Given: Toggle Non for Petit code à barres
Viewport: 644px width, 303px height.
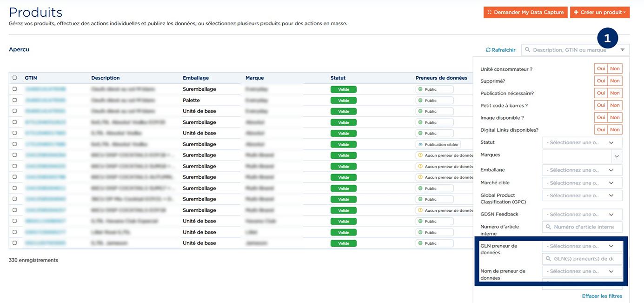Looking at the screenshot, I should (x=615, y=105).
